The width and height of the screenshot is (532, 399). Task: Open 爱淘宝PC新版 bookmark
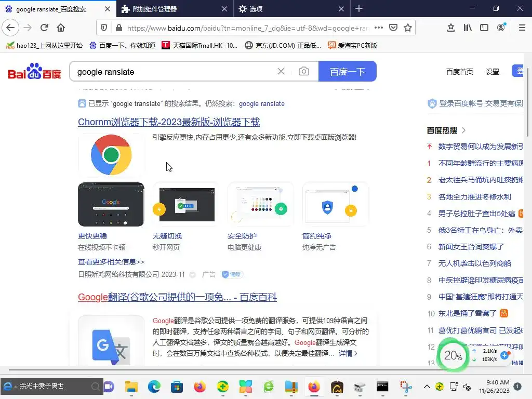(x=353, y=46)
